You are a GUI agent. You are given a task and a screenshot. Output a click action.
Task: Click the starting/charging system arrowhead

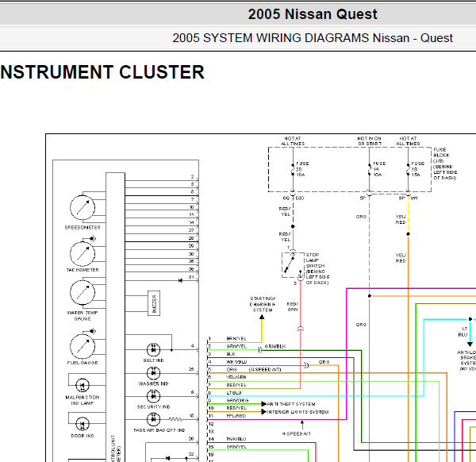[262, 317]
